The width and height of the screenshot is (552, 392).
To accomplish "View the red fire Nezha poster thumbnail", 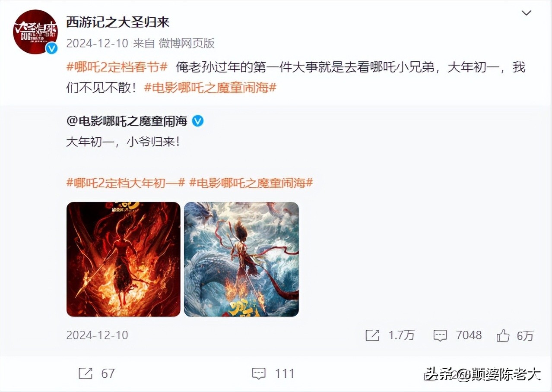I will click(123, 259).
